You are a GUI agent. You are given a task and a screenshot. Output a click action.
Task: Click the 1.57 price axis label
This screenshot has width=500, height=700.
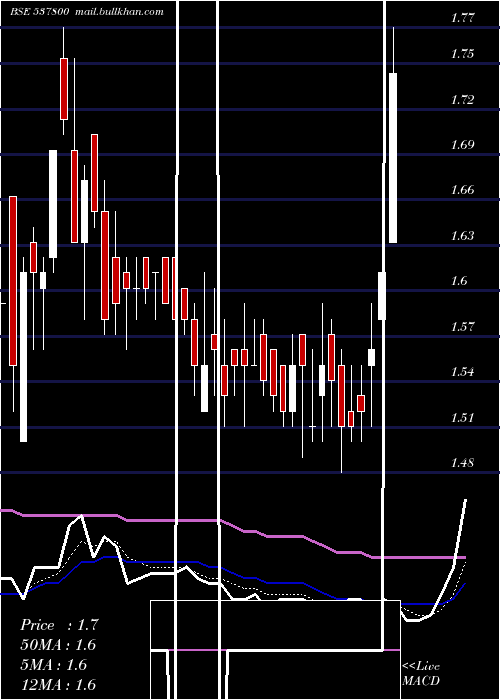coord(462,327)
